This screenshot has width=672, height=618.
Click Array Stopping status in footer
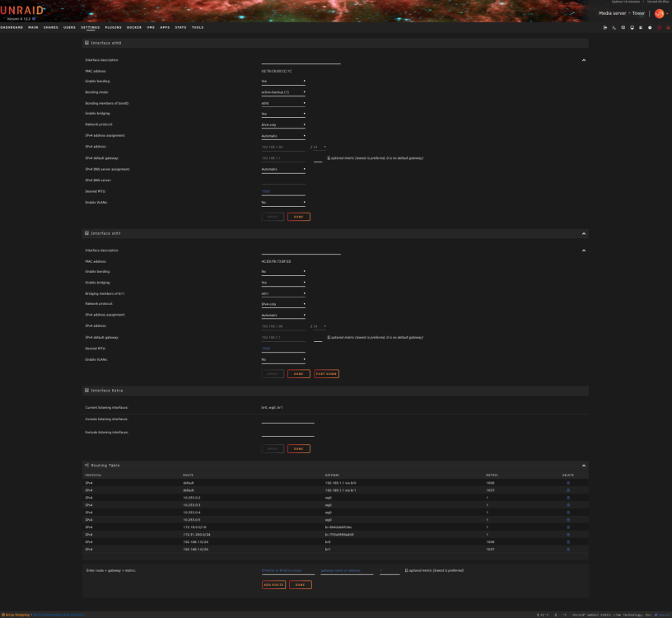pos(16,615)
